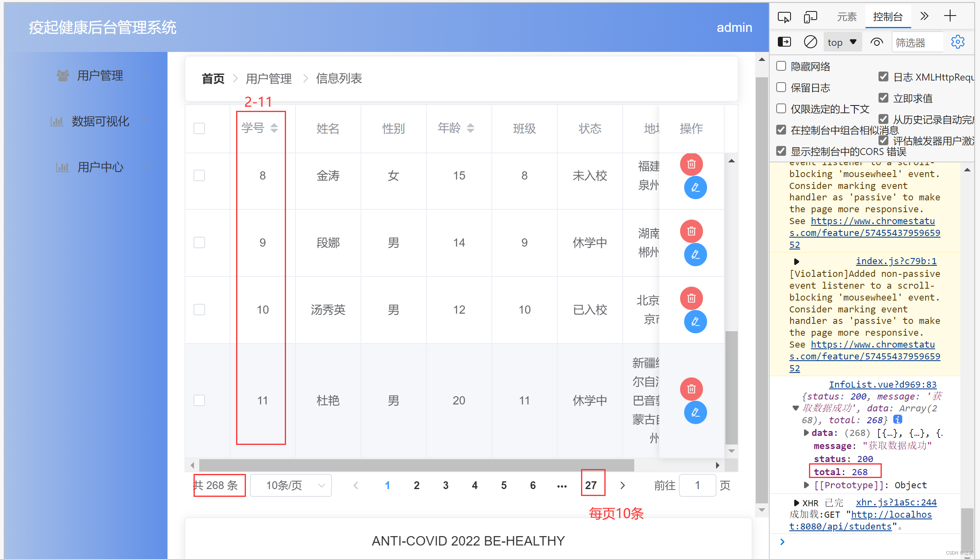
Task: Open the console settings gear icon
Action: (957, 42)
